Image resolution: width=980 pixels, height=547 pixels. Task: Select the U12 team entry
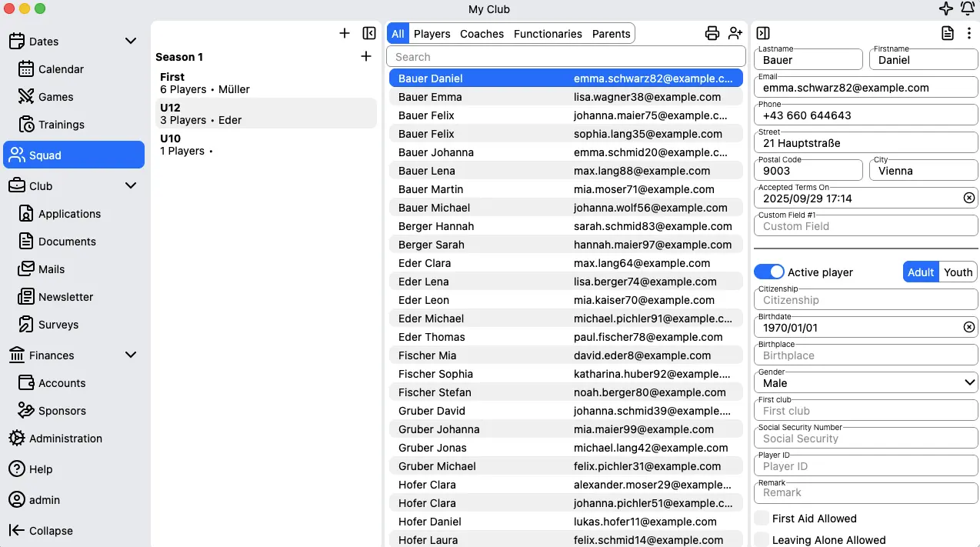tap(265, 114)
